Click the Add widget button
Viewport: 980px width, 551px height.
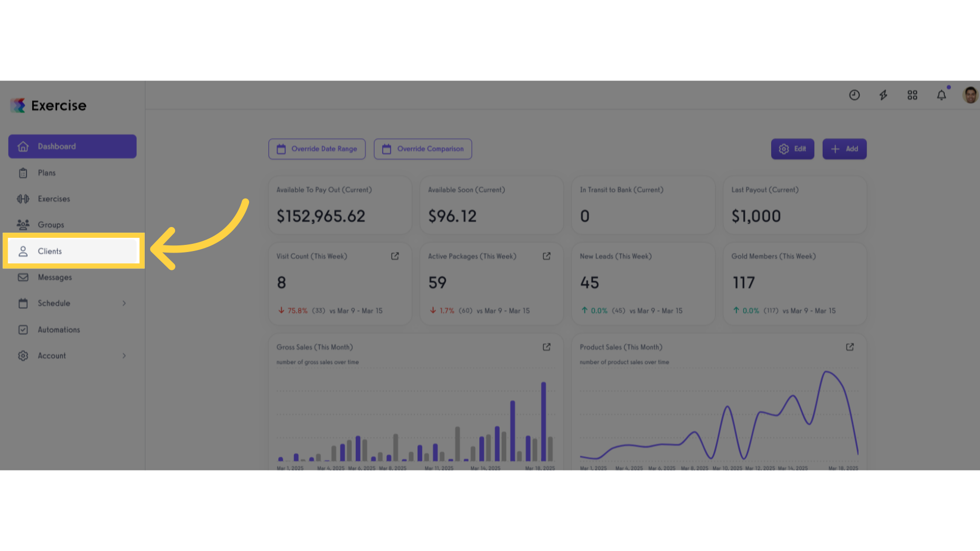click(x=844, y=149)
